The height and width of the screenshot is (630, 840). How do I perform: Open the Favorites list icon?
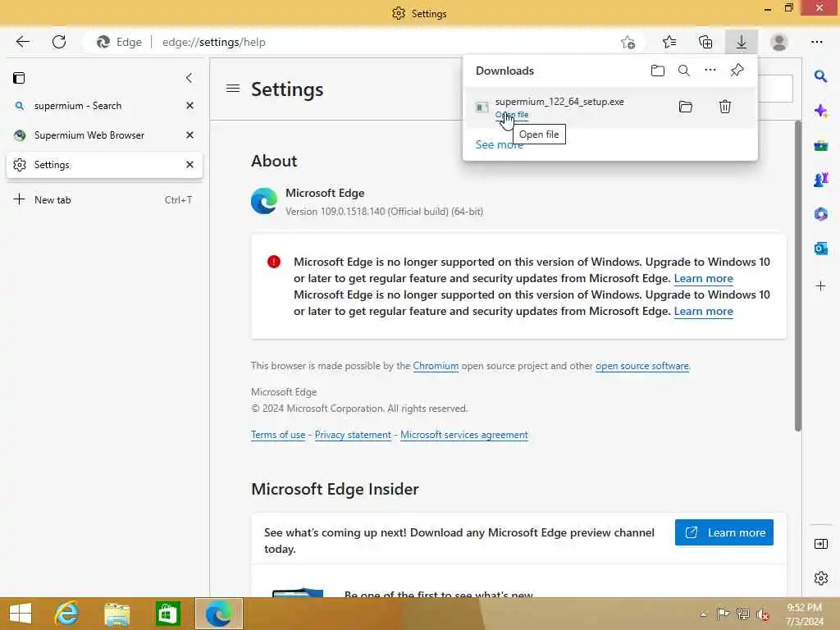pyautogui.click(x=669, y=42)
